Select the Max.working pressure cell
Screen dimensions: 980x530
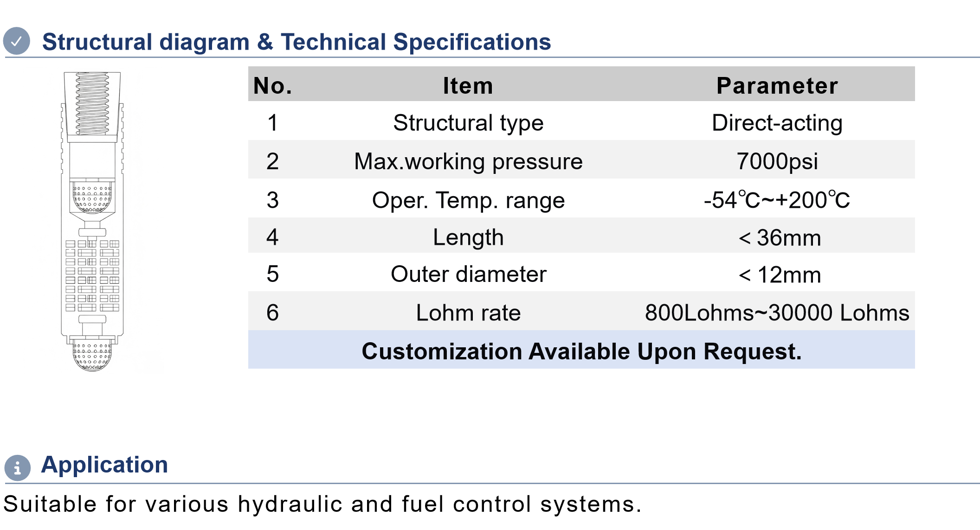[x=468, y=161]
